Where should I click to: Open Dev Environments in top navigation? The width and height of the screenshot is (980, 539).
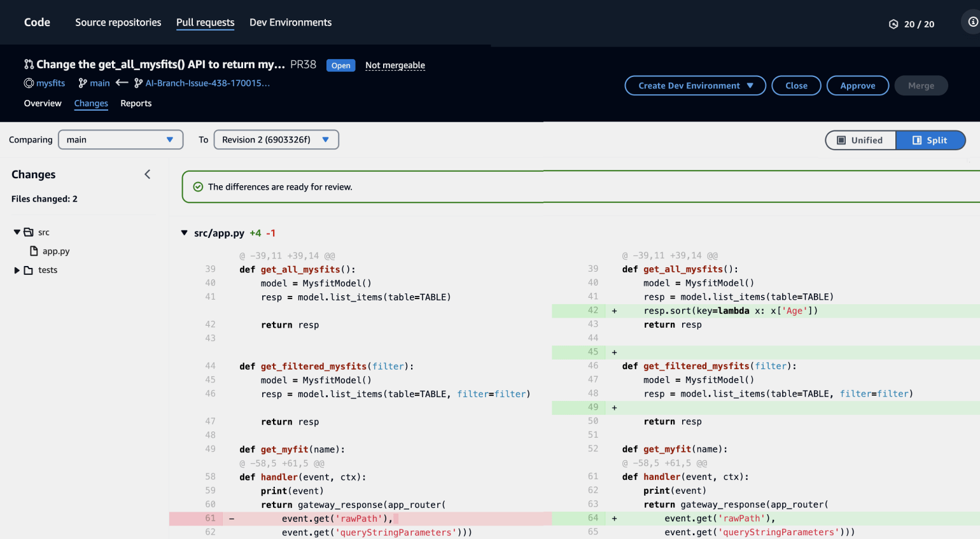coord(291,22)
